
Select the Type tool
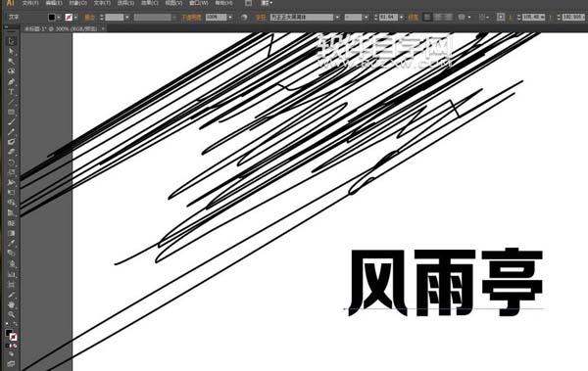pyautogui.click(x=12, y=92)
